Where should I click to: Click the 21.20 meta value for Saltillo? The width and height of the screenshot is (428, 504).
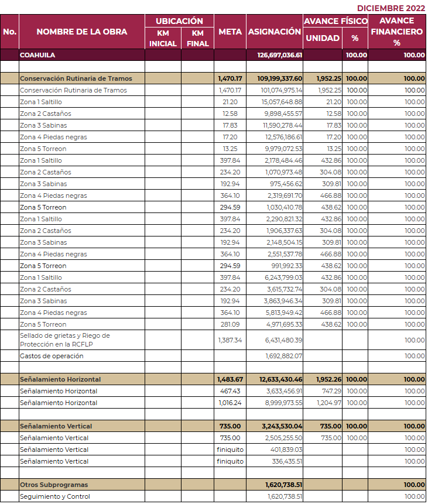pos(230,102)
